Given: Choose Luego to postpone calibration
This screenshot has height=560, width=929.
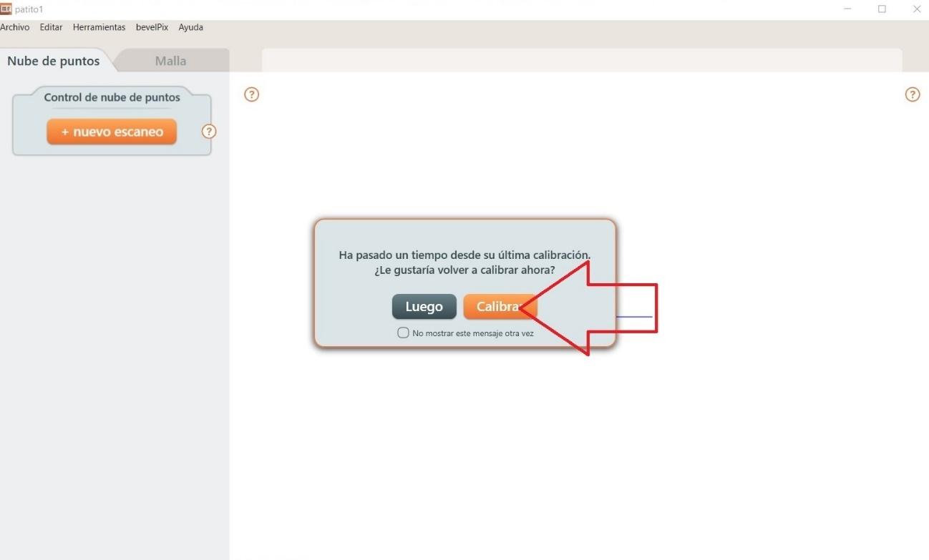Looking at the screenshot, I should pos(424,307).
